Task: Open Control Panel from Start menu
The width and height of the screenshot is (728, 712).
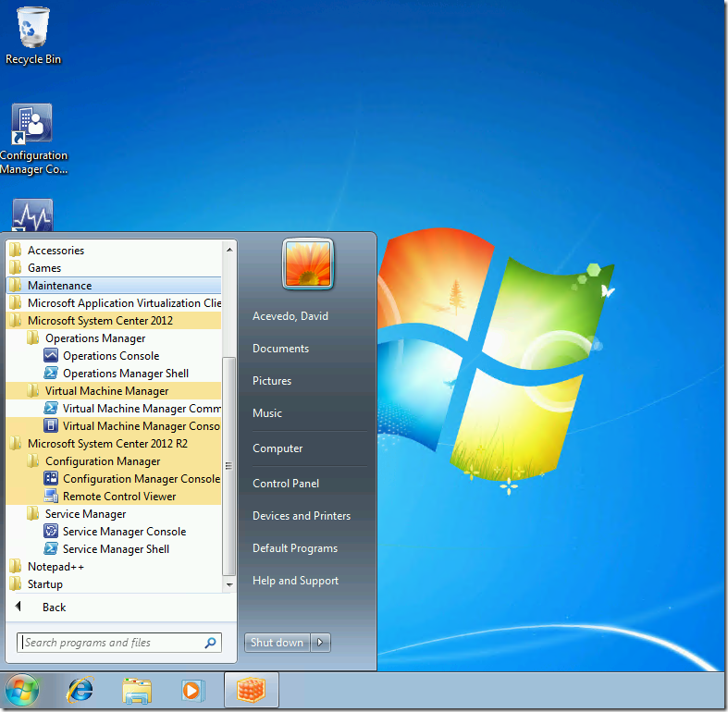Action: [x=286, y=484]
